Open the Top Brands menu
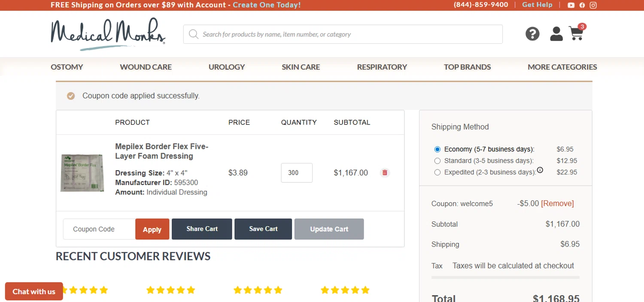The height and width of the screenshot is (302, 644). pyautogui.click(x=467, y=67)
